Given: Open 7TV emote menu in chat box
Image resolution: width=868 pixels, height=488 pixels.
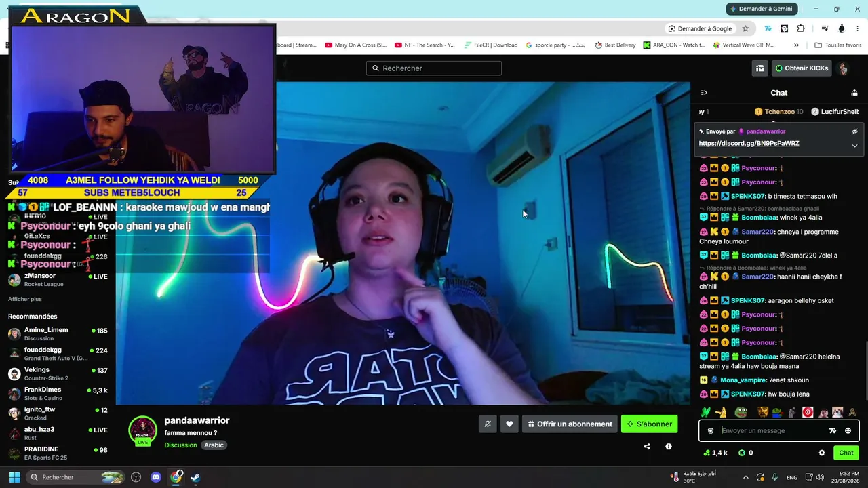Looking at the screenshot, I should tap(833, 430).
